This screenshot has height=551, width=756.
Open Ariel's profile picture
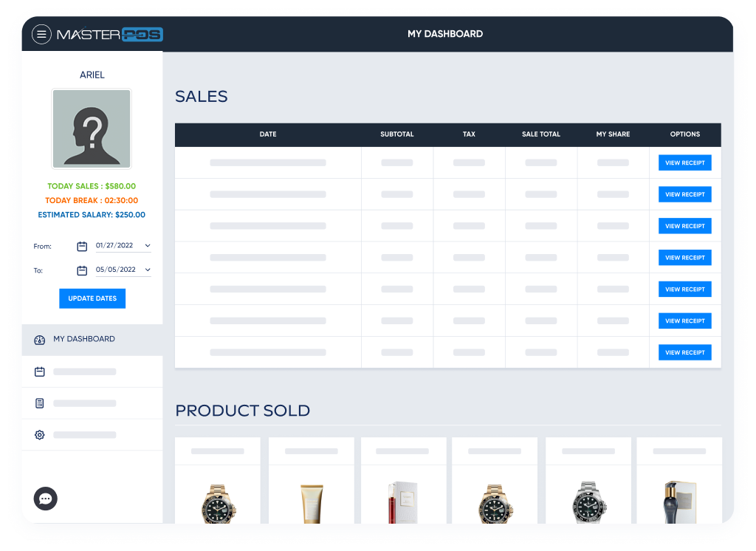[92, 129]
